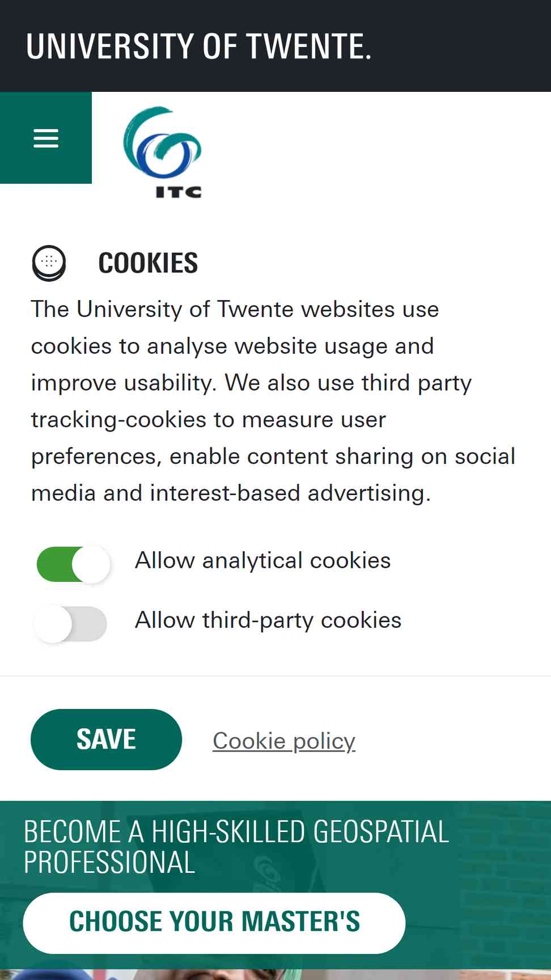Open the hamburger navigation menu
551x980 pixels.
[46, 138]
